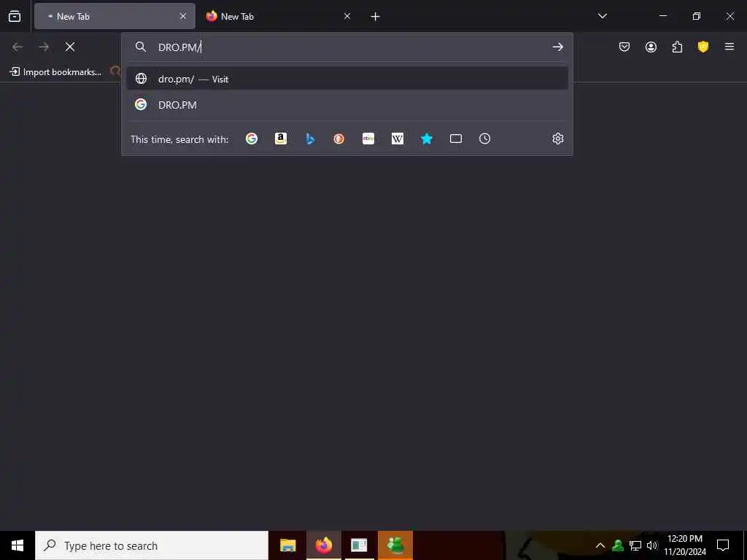Click Import bookmarks in the bookmarks toolbar

point(56,72)
